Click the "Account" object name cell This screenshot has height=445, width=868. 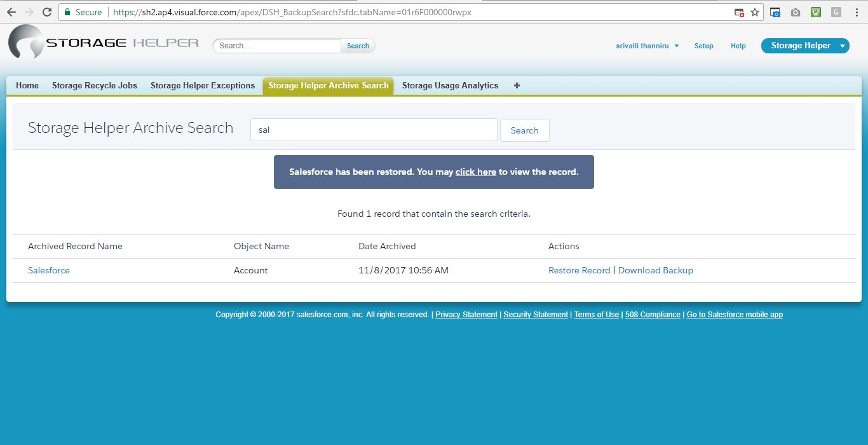coord(251,270)
